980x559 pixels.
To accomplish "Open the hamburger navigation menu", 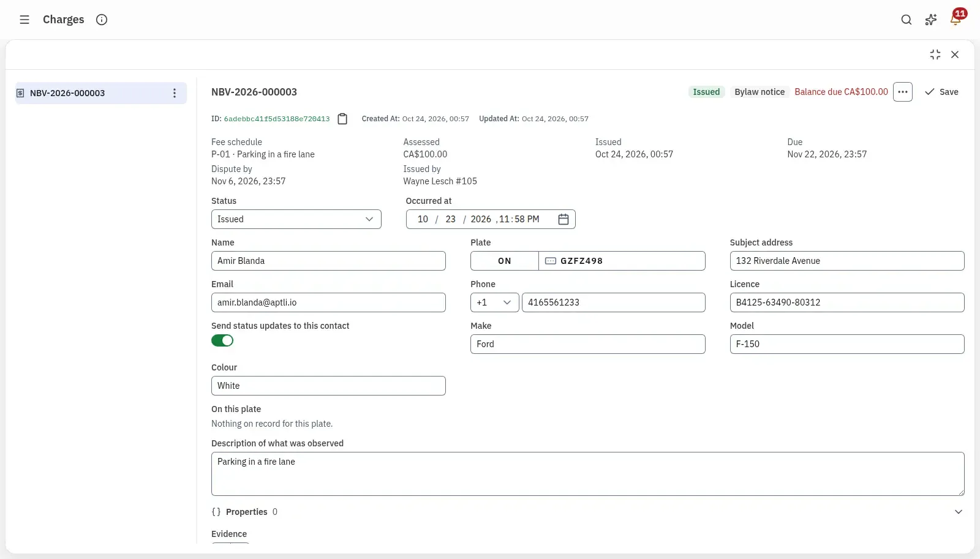I will pyautogui.click(x=24, y=20).
